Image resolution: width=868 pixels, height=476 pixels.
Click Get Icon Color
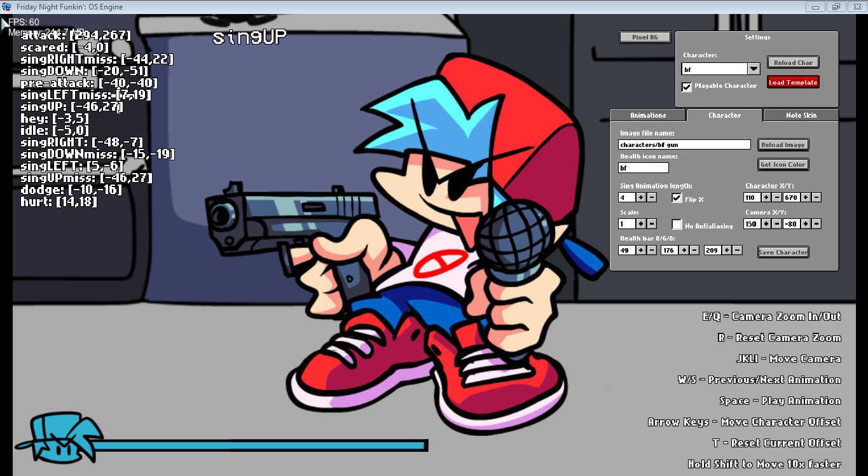783,164
